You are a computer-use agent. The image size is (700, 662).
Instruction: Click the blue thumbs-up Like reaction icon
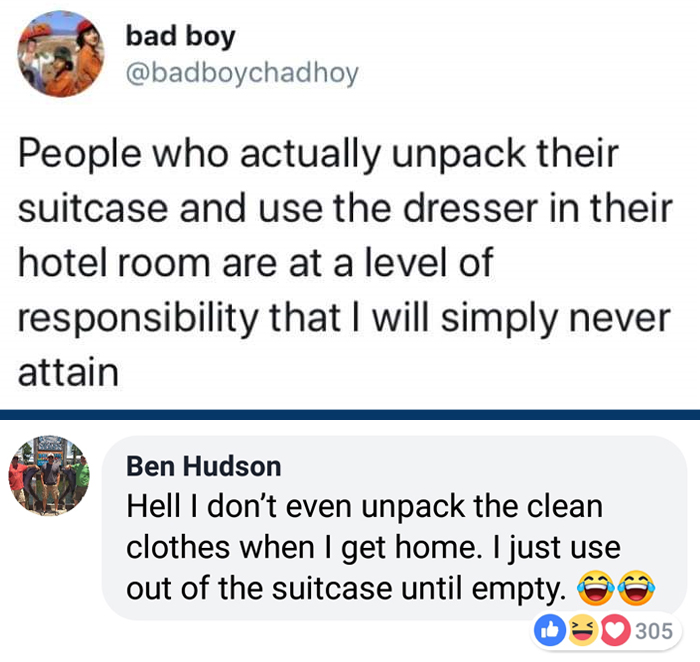[550, 630]
